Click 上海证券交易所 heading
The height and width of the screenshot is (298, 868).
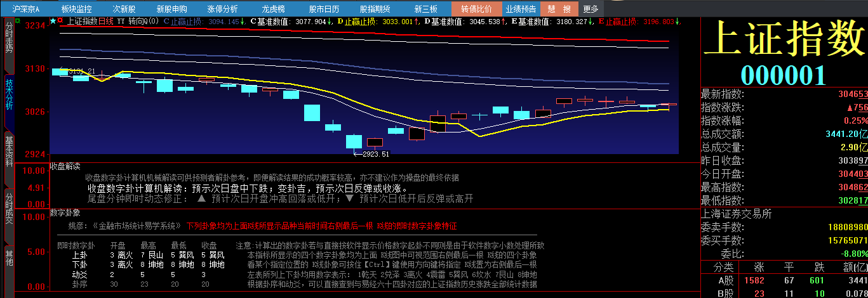point(737,214)
